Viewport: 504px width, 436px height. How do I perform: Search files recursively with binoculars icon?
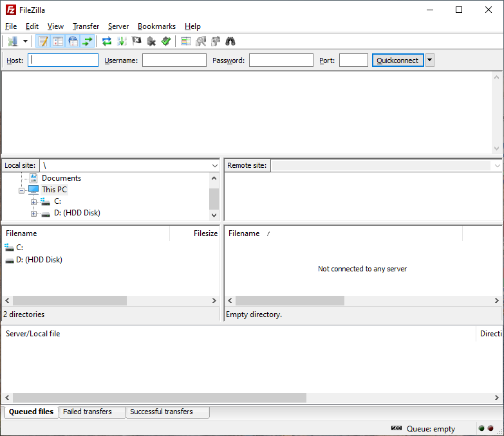coord(230,41)
